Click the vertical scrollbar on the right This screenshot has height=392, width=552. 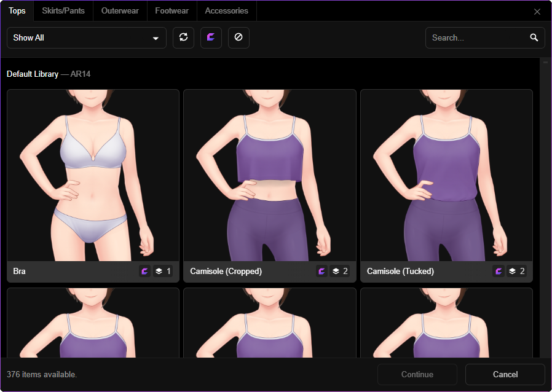pyautogui.click(x=545, y=208)
